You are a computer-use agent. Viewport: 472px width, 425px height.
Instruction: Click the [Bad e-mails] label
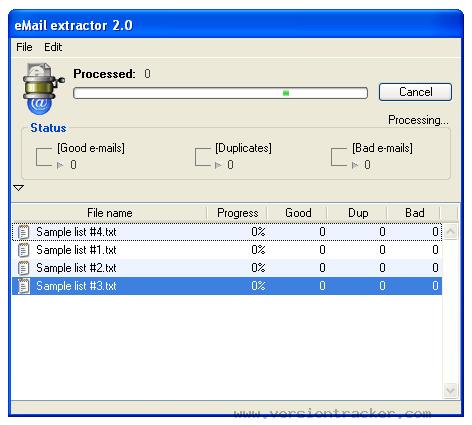pyautogui.click(x=382, y=148)
